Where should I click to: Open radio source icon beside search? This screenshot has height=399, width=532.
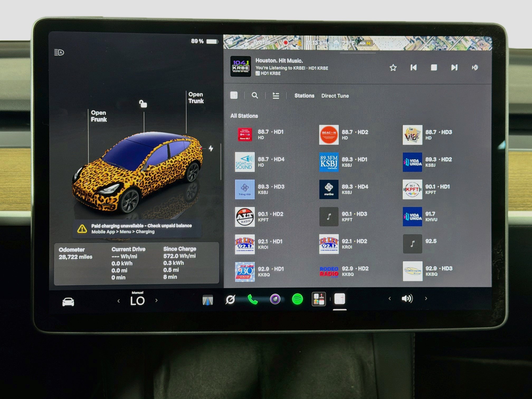pyautogui.click(x=234, y=95)
